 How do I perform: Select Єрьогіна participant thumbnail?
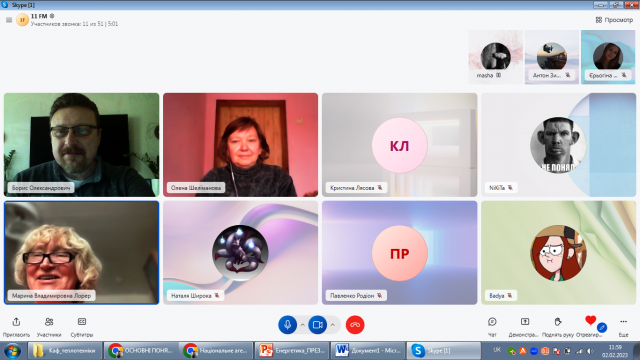608,57
